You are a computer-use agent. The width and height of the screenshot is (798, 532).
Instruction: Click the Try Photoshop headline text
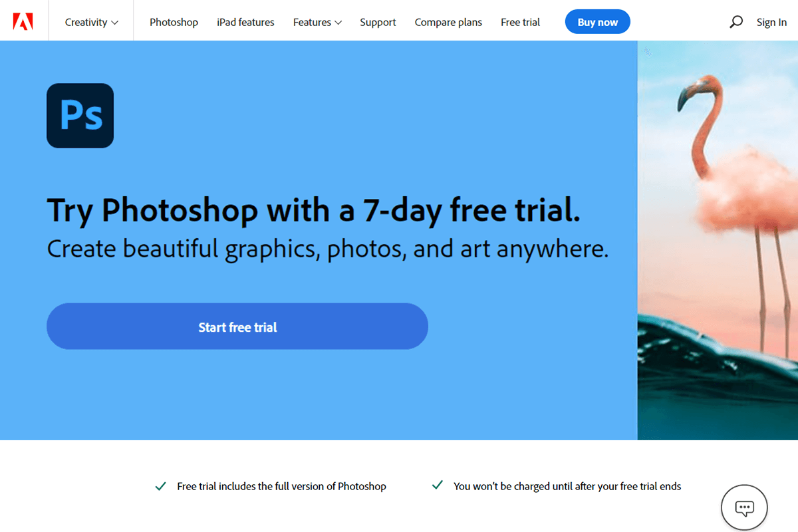tap(314, 210)
